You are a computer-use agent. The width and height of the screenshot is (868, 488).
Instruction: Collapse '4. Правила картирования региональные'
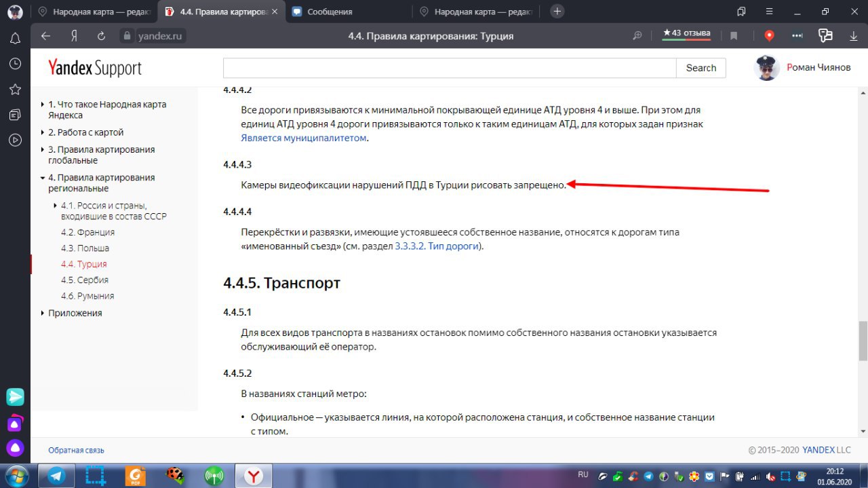coord(101,183)
